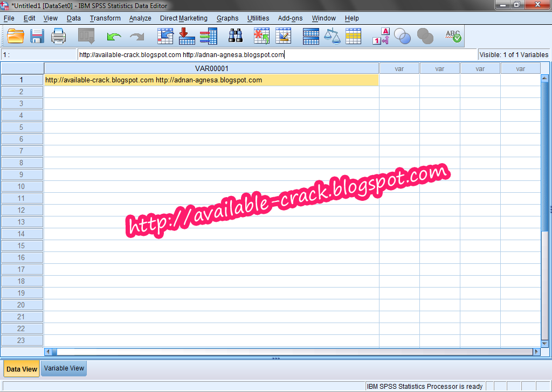This screenshot has height=392, width=552.
Task: Click 'Visible: 1 of 1 Variables' text
Action: click(514, 55)
